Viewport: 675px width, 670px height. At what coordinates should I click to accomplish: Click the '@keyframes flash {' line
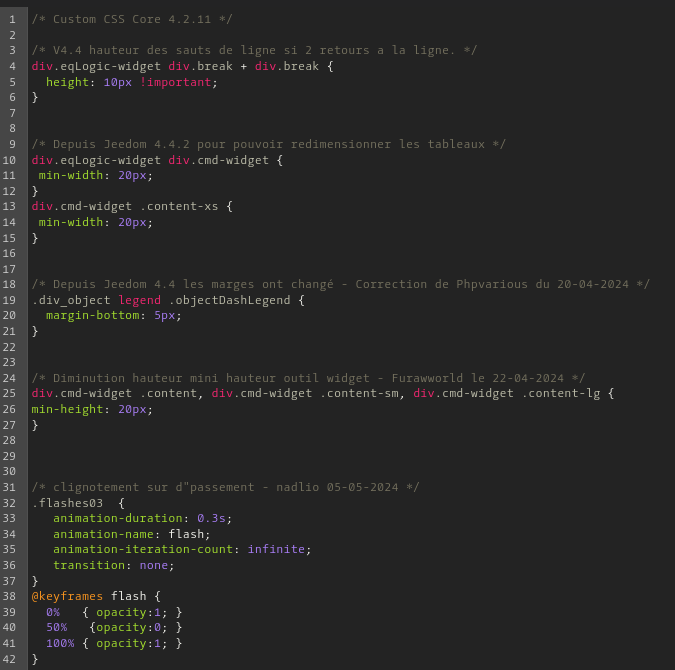click(x=96, y=596)
